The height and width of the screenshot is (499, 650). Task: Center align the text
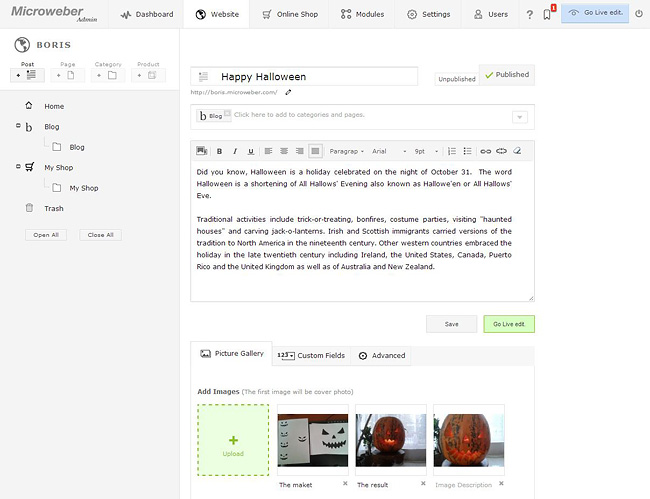tap(284, 151)
